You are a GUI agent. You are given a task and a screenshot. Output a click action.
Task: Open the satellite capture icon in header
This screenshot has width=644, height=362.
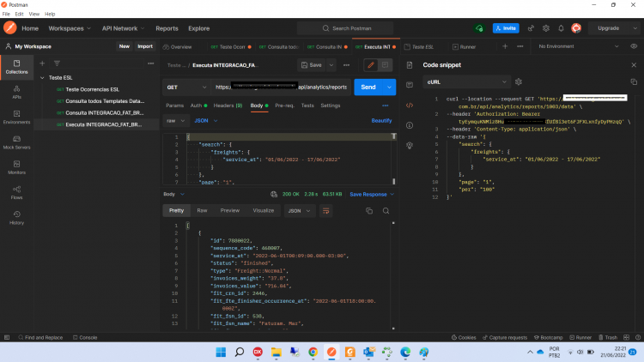pos(531,28)
